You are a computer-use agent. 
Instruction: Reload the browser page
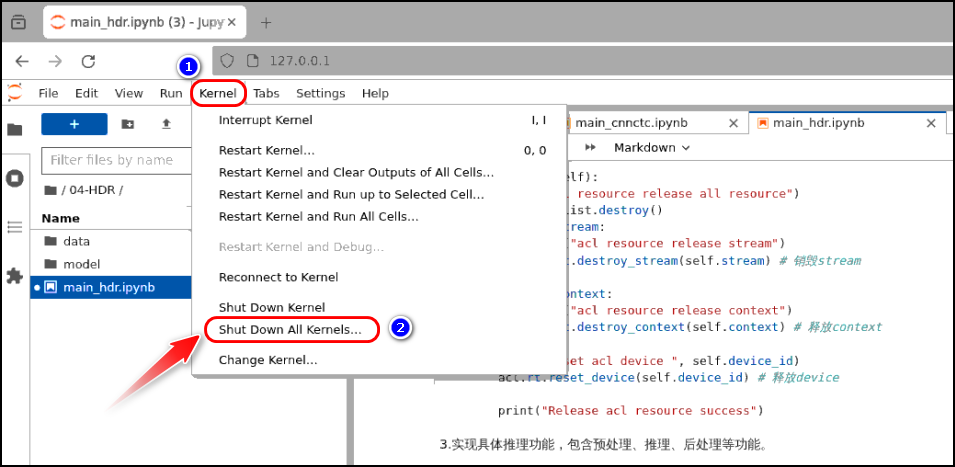coord(89,61)
